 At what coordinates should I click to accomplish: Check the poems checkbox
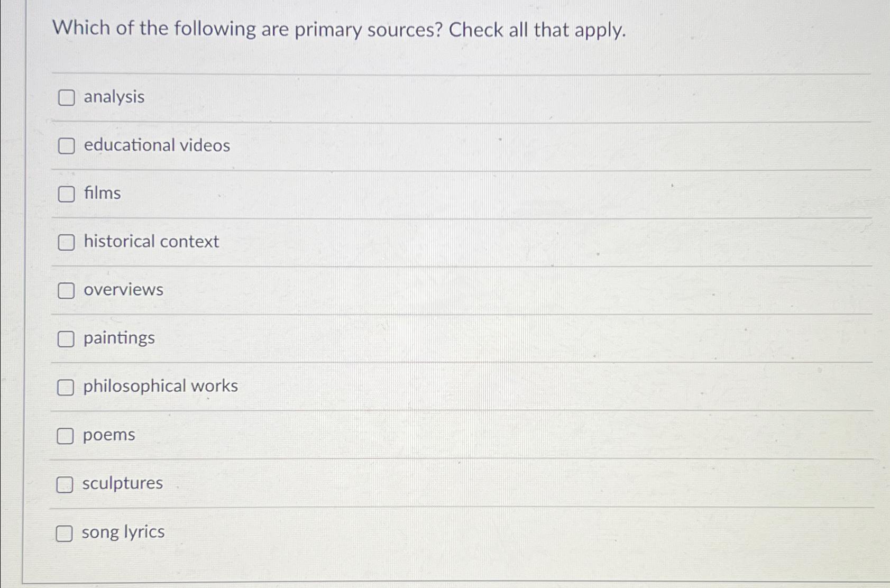click(x=67, y=436)
